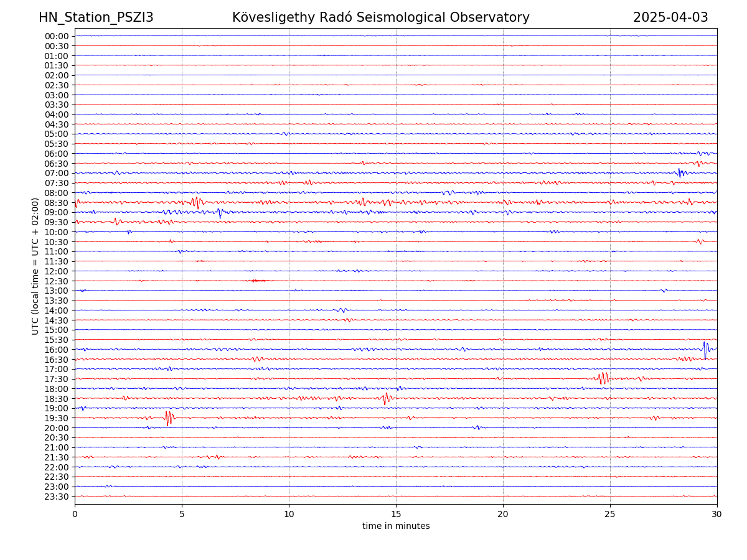Screen dimensions: 747x560
Task: Click the "time in minutes" axis label
Action: pos(396,526)
